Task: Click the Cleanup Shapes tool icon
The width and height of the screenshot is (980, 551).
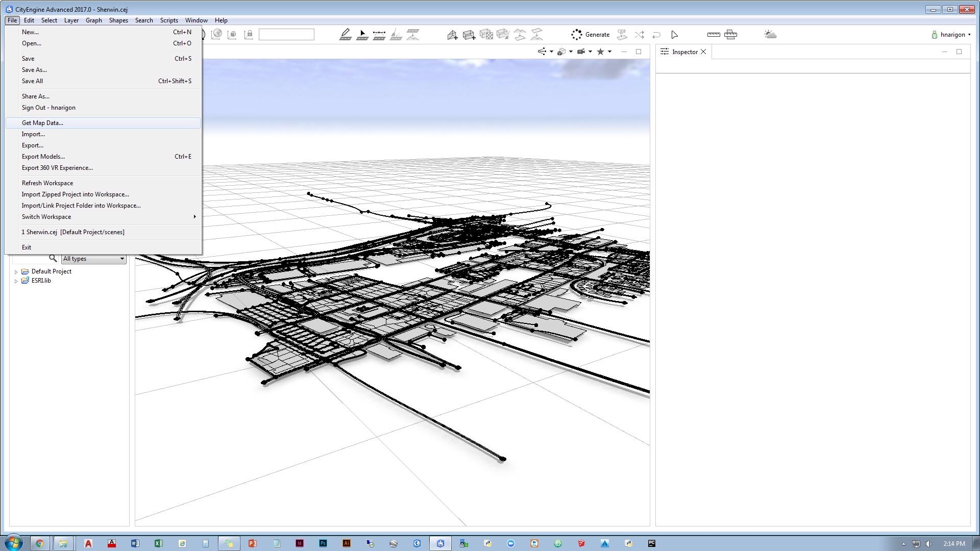Action: [x=503, y=35]
